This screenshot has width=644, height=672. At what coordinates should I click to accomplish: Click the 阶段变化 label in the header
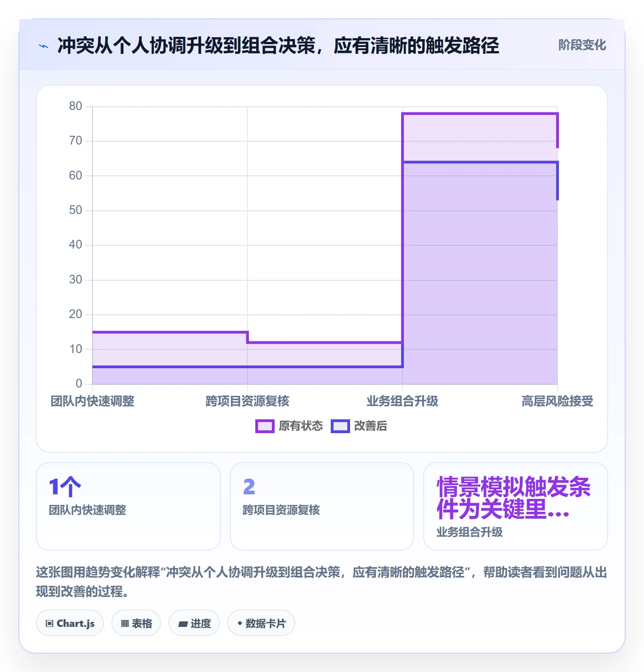click(582, 45)
